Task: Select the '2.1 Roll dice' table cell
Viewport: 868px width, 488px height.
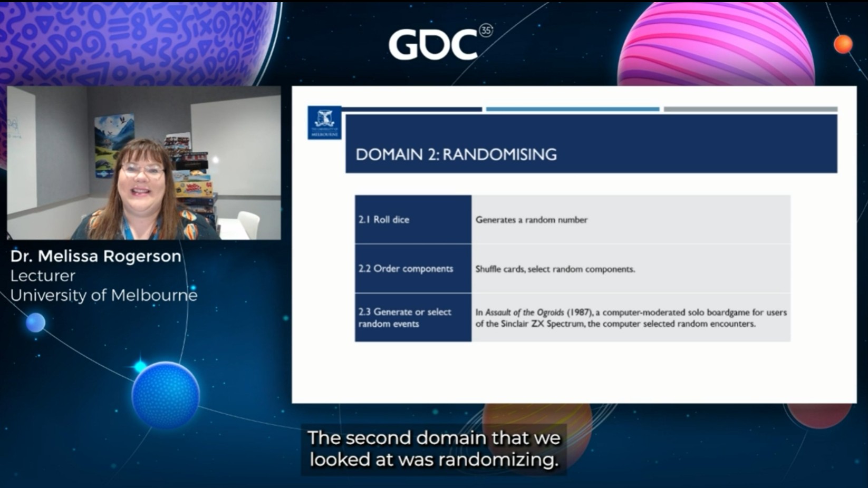Action: point(413,219)
